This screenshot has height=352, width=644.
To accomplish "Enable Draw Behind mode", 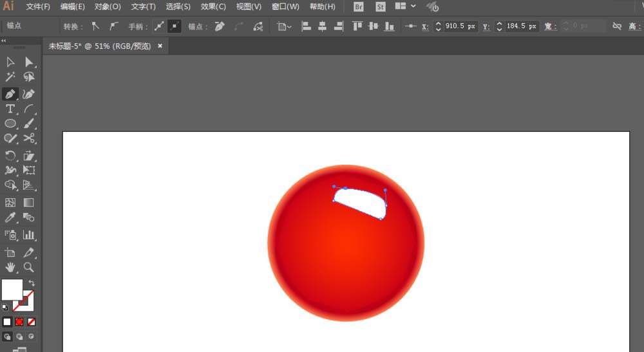I will pos(19,337).
